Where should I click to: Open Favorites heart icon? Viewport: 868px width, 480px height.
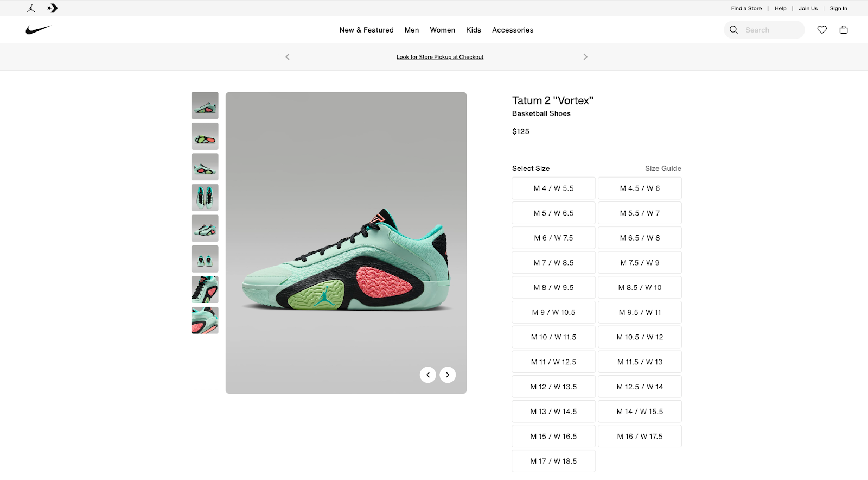click(822, 30)
